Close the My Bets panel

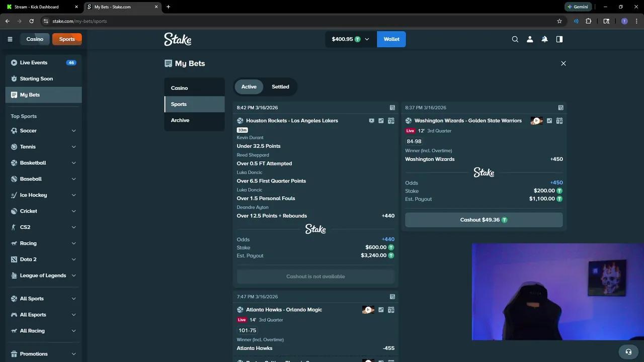pos(563,63)
